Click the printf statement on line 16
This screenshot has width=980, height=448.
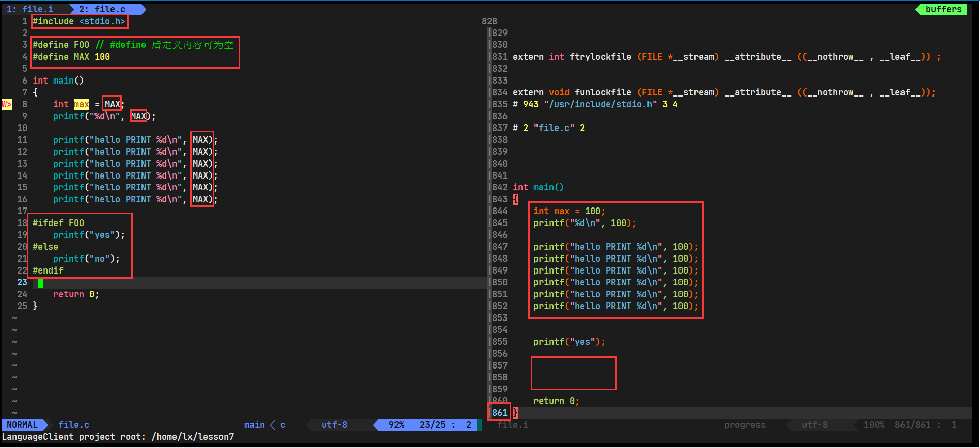click(x=135, y=199)
